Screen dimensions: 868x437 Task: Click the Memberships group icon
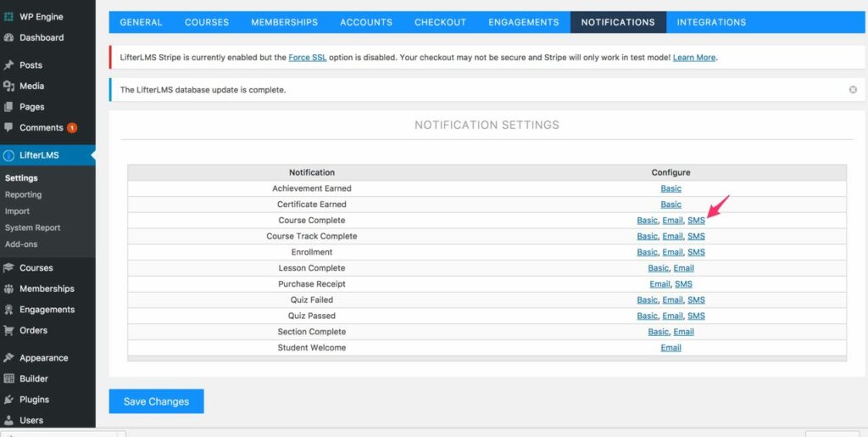8,289
